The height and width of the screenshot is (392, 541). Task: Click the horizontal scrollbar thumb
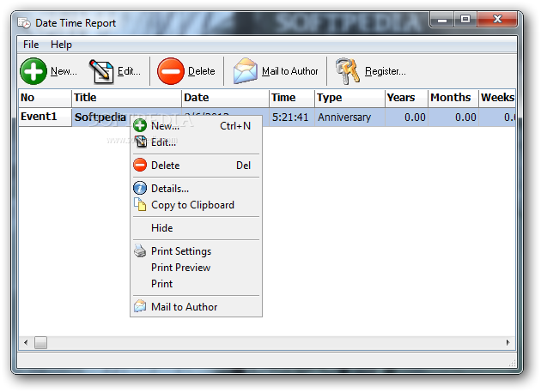tap(40, 342)
